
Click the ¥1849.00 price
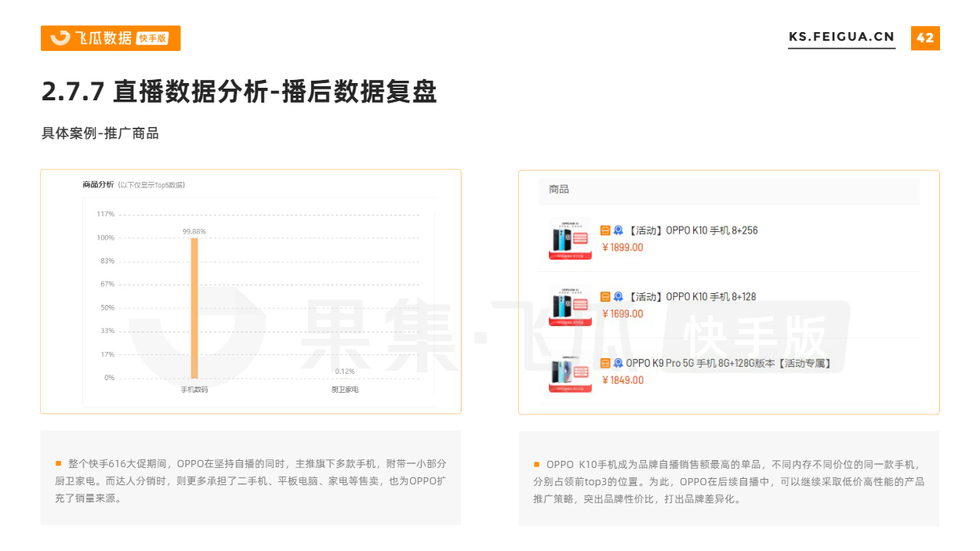[622, 380]
